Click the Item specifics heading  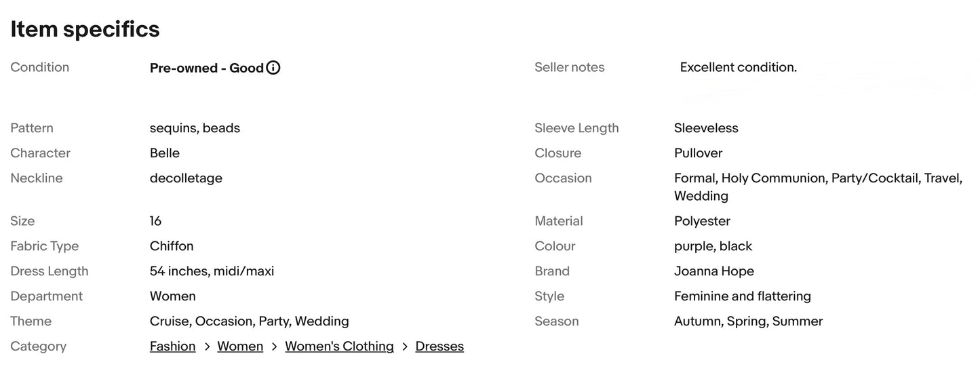tap(85, 29)
